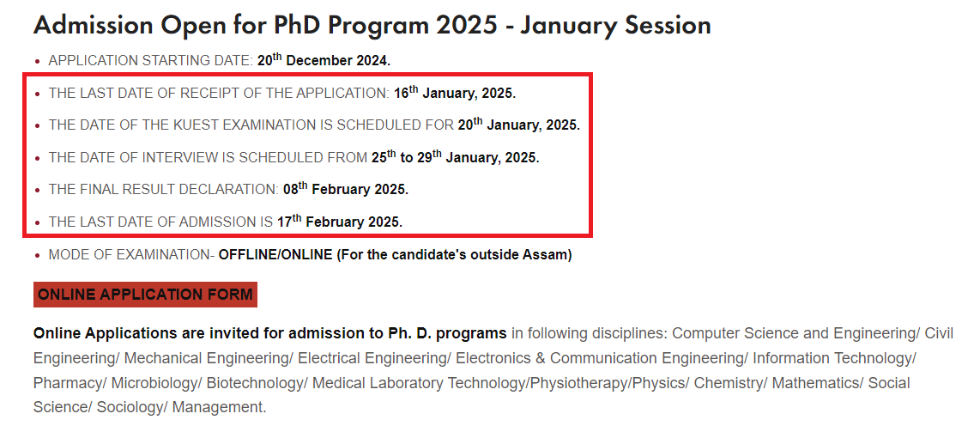The image size is (980, 426).
Task: Select the MODE OF EXAMINATION label
Action: [132, 255]
